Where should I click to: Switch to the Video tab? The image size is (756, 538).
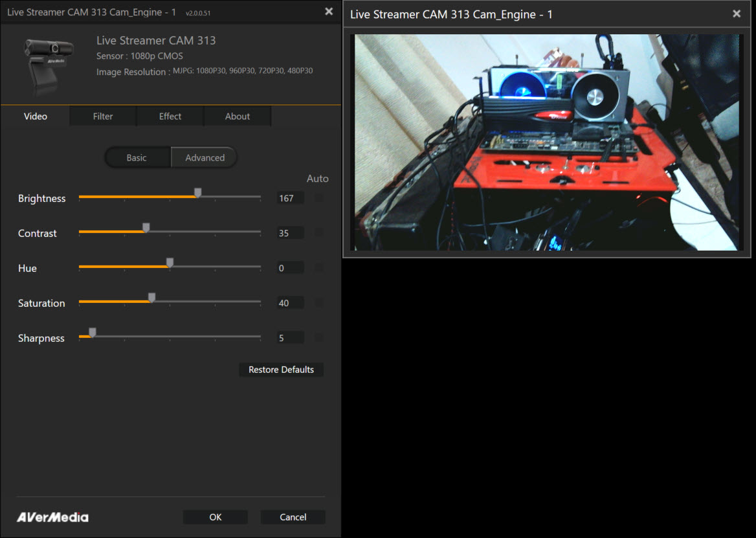pos(35,116)
